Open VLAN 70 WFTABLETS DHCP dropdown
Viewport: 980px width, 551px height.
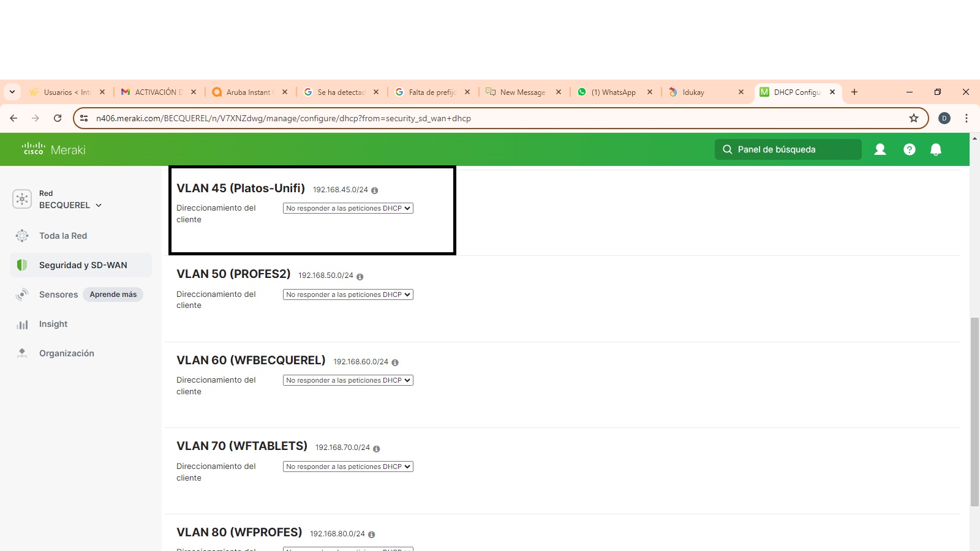348,467
